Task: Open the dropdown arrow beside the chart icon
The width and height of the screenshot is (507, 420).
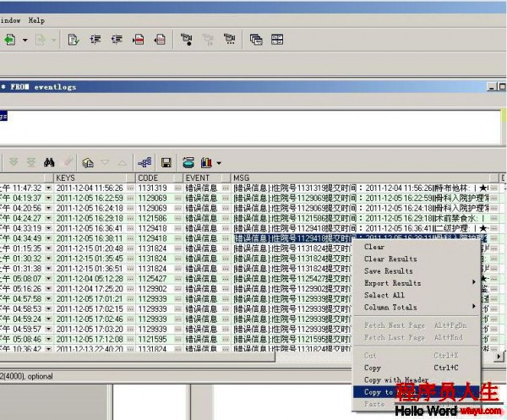Action: click(219, 163)
